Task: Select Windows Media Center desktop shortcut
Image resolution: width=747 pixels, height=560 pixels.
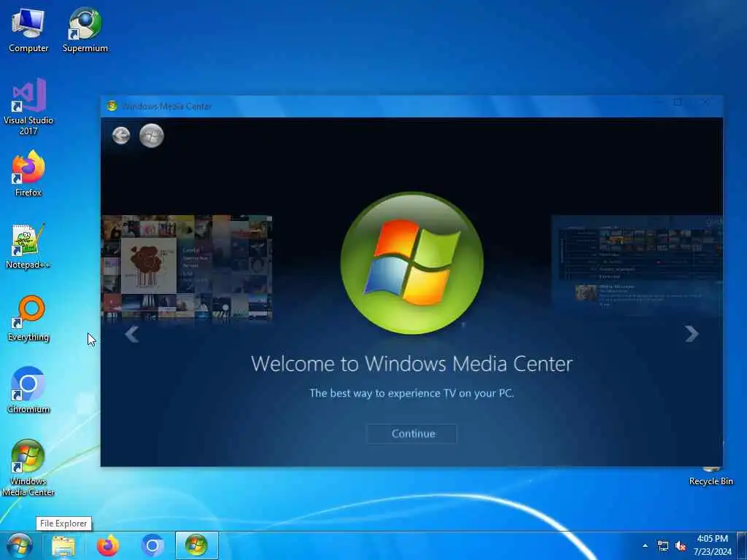Action: click(28, 468)
